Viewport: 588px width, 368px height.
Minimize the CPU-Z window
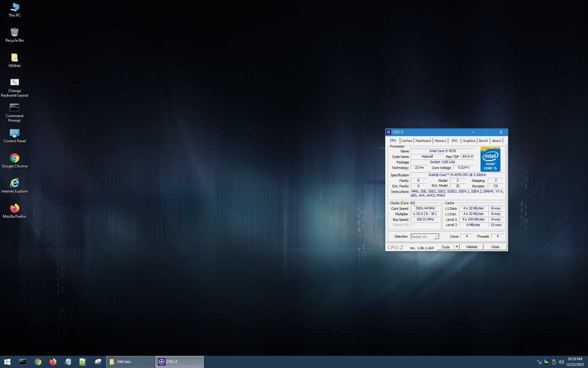coord(473,132)
